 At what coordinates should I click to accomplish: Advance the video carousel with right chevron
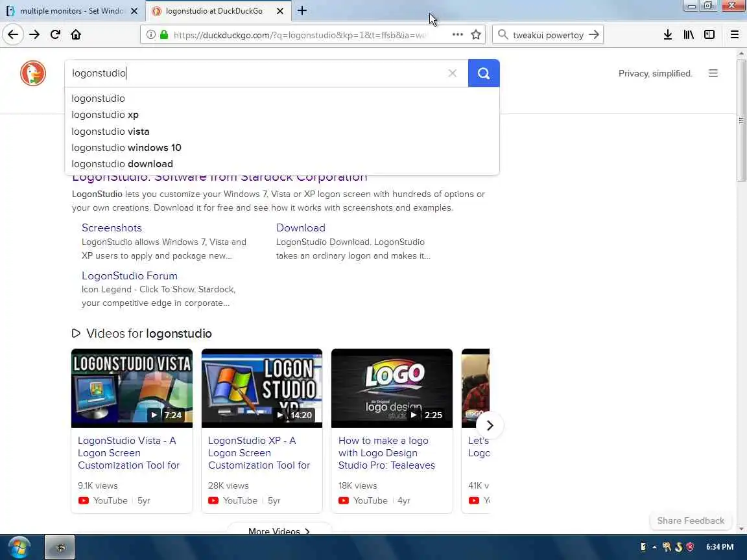[490, 425]
